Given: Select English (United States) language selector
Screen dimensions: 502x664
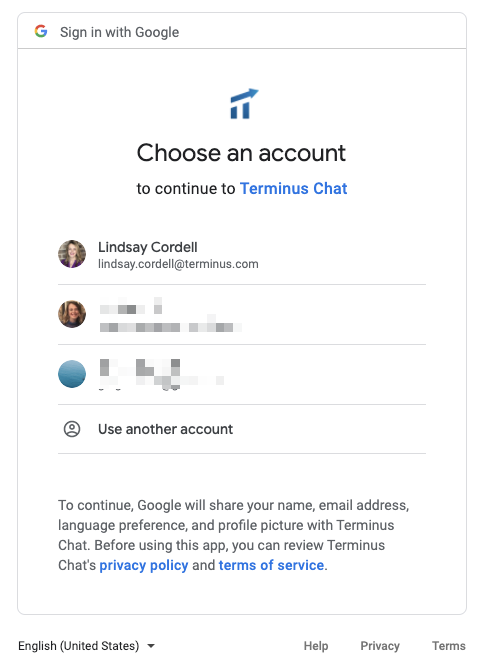Looking at the screenshot, I should pyautogui.click(x=86, y=646).
